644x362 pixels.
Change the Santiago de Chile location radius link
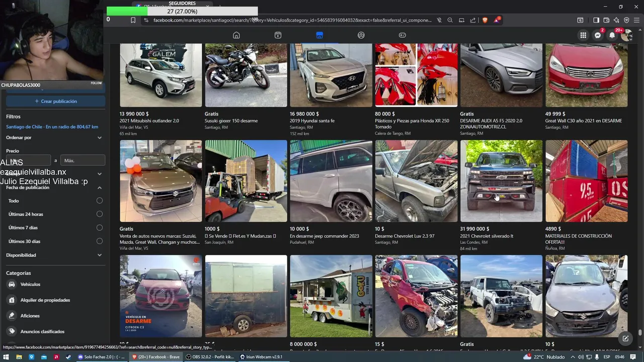pos(52,127)
